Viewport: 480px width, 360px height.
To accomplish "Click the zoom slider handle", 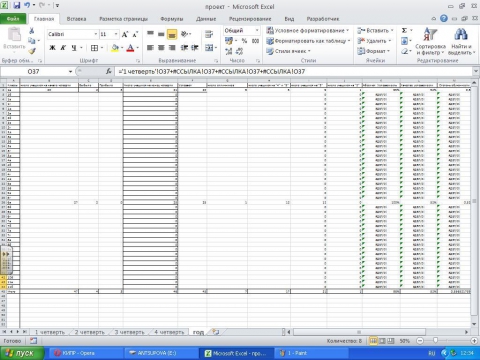I will click(435, 341).
